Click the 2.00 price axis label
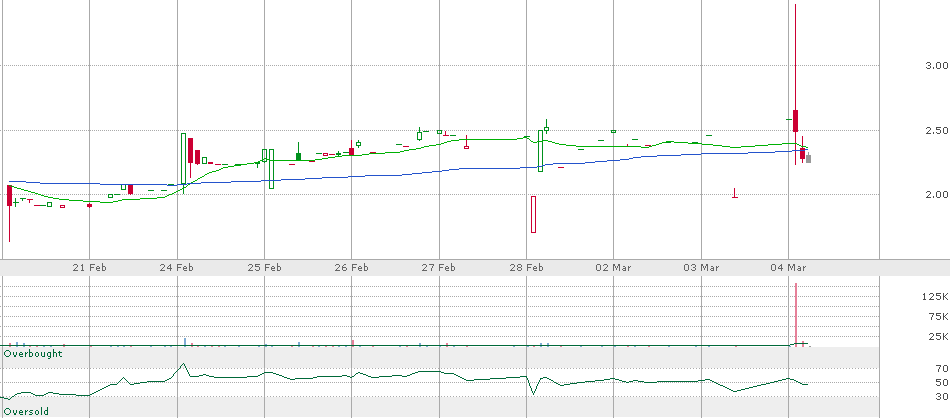This screenshot has width=950, height=418. point(937,194)
